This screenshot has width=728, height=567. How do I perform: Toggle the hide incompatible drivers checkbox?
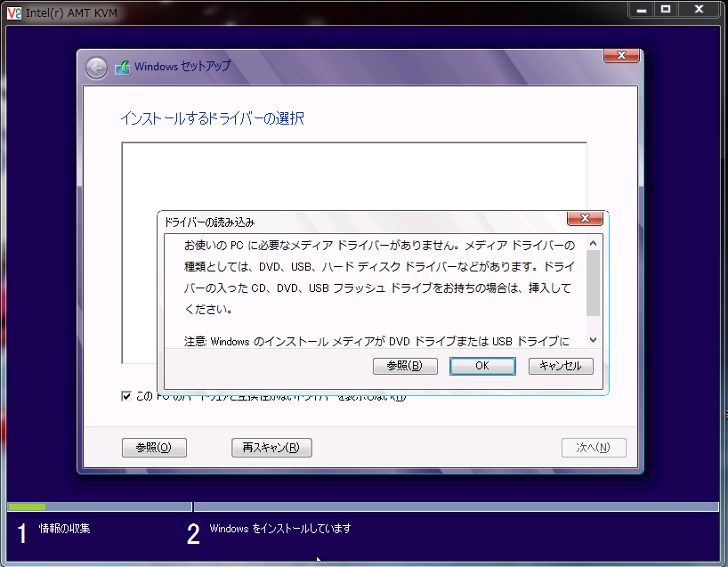click(x=126, y=396)
